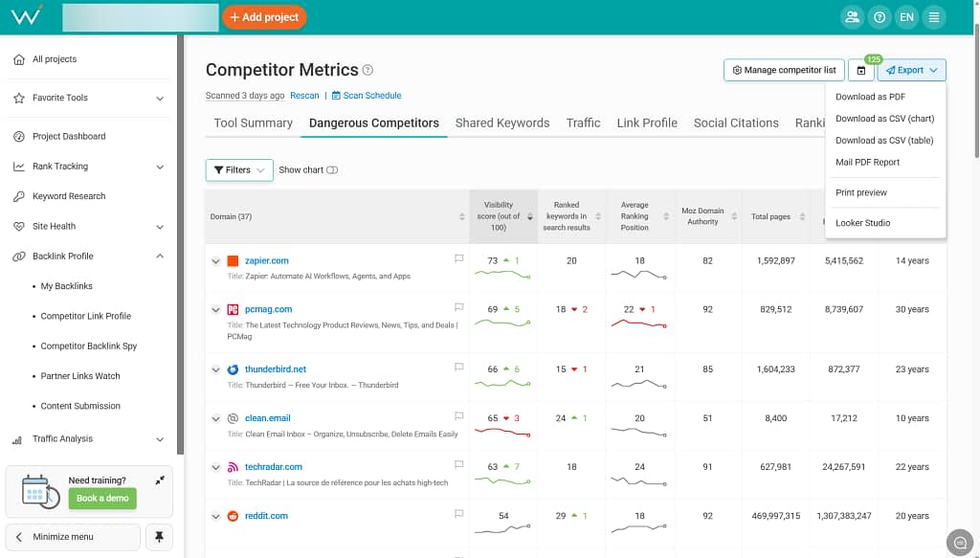Open the hamburger menu icon in the header
Screen dimensions: 980x558
point(934,17)
